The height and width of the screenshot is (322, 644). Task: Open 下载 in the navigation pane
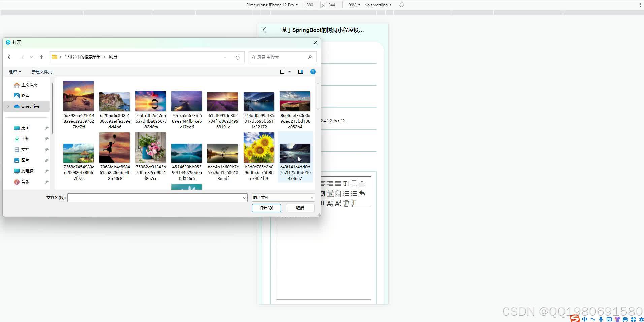point(22,139)
